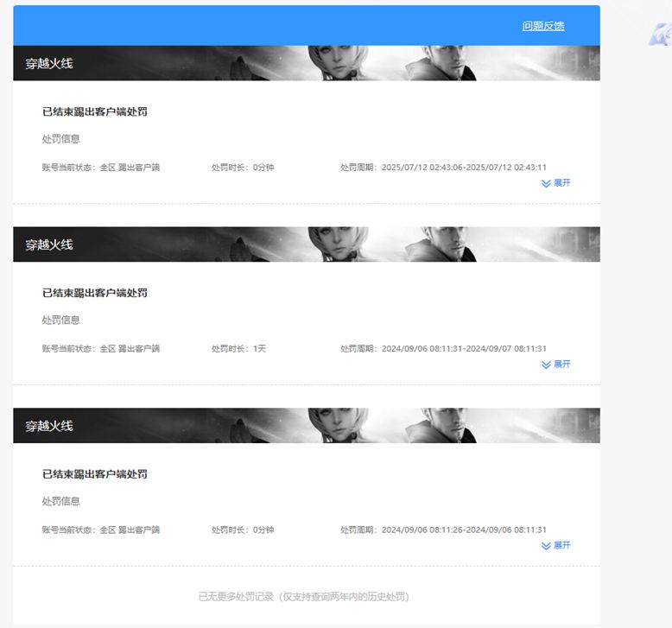
Task: Click the 已无更多处罚记录 footer notice
Action: pyautogui.click(x=304, y=597)
